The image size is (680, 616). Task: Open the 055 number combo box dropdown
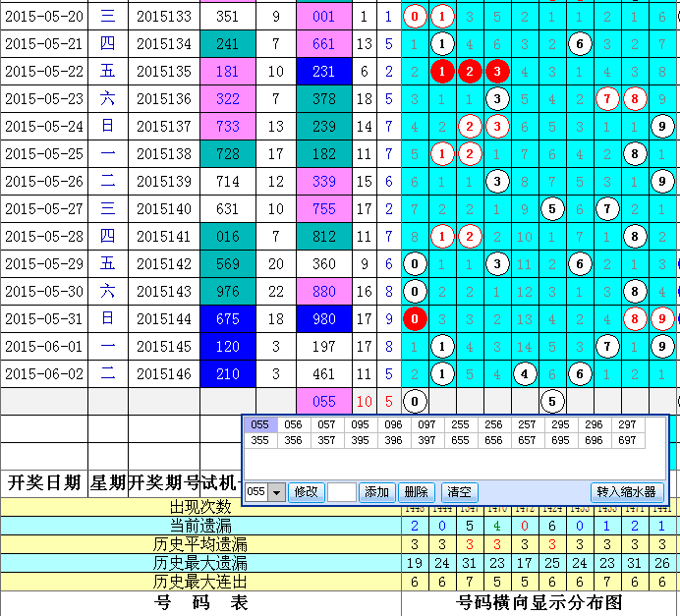click(276, 492)
